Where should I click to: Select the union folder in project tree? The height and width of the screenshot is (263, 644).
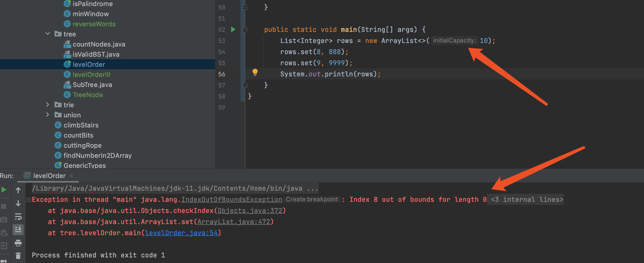point(72,115)
